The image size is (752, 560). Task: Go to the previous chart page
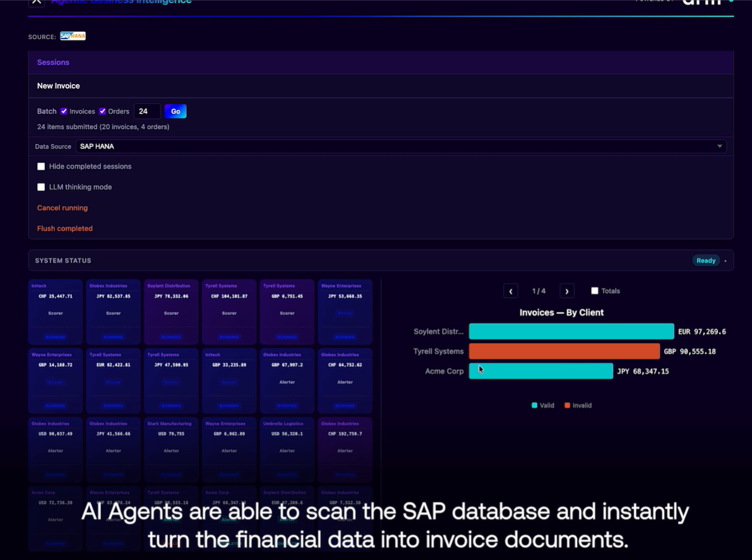click(510, 291)
